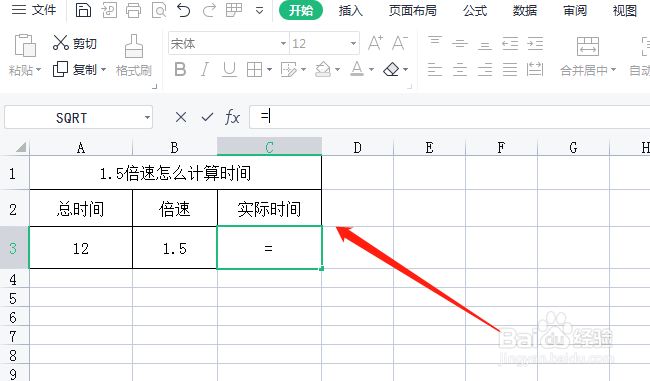Click in the formula bar input

(450, 116)
